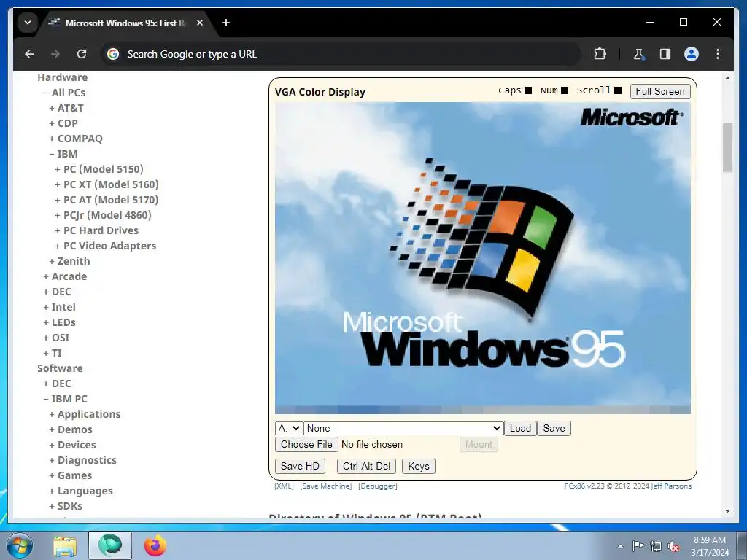Open a new tab with plus icon
The height and width of the screenshot is (560, 747).
226,23
